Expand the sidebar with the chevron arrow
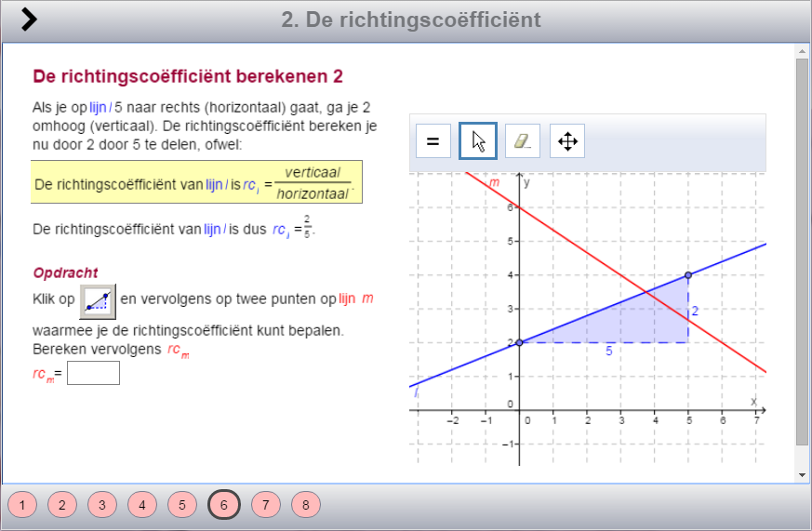Screen dimensions: 812x531 point(30,19)
